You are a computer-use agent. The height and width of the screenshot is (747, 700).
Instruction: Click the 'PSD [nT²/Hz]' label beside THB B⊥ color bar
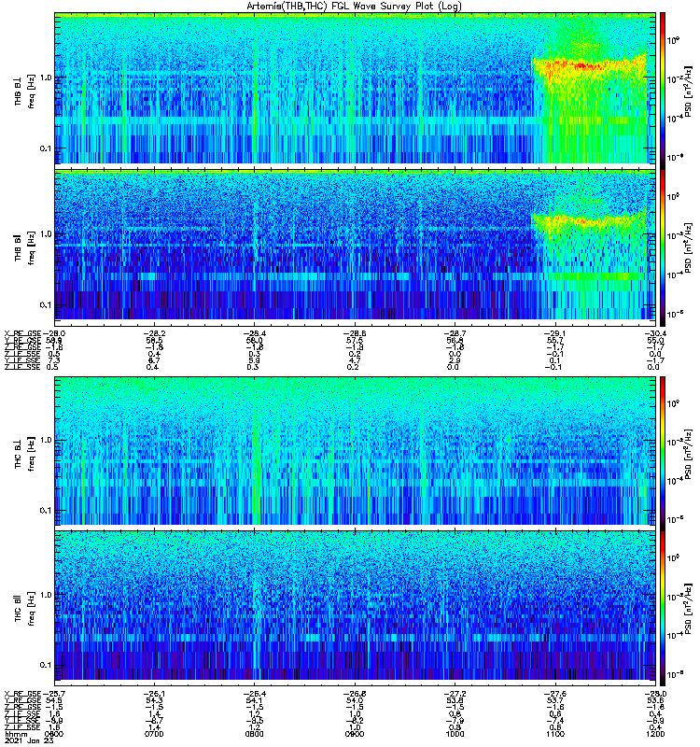point(688,92)
